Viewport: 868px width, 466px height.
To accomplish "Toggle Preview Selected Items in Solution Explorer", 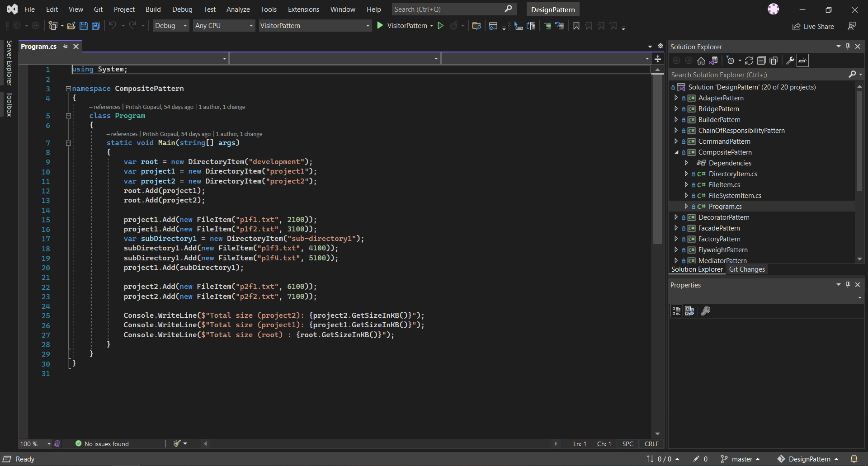I will [x=803, y=61].
